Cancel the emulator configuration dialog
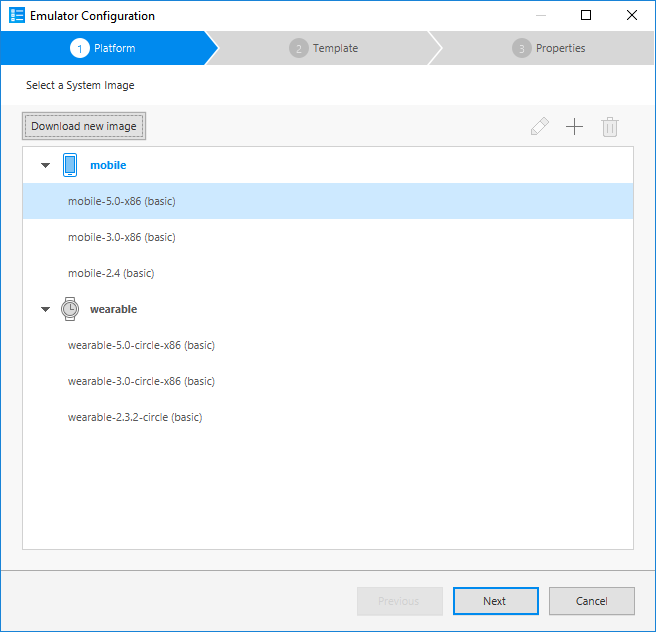The width and height of the screenshot is (656, 632). (591, 601)
